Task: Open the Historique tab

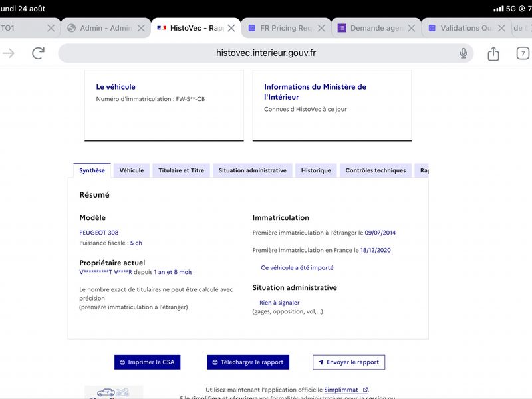Action: [x=316, y=170]
